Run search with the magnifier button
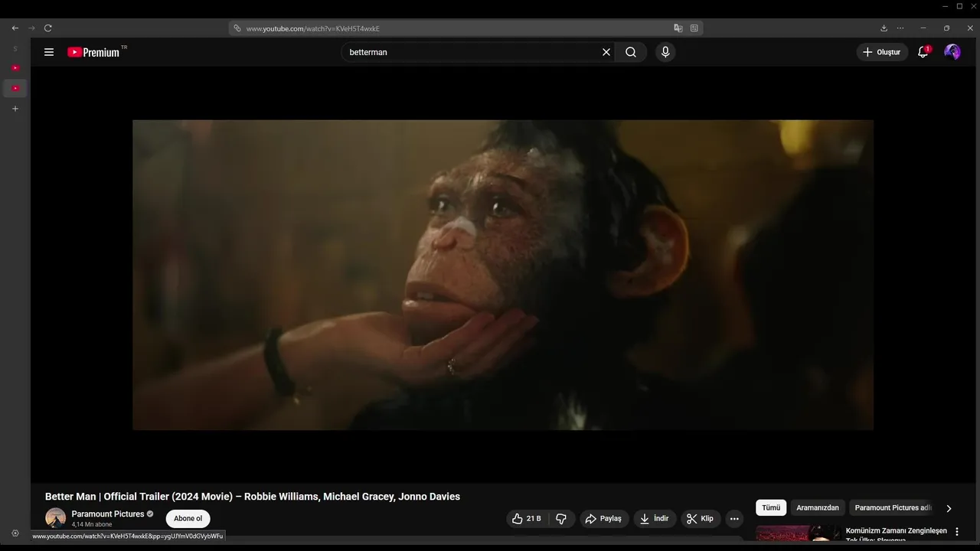The width and height of the screenshot is (980, 551). (631, 52)
